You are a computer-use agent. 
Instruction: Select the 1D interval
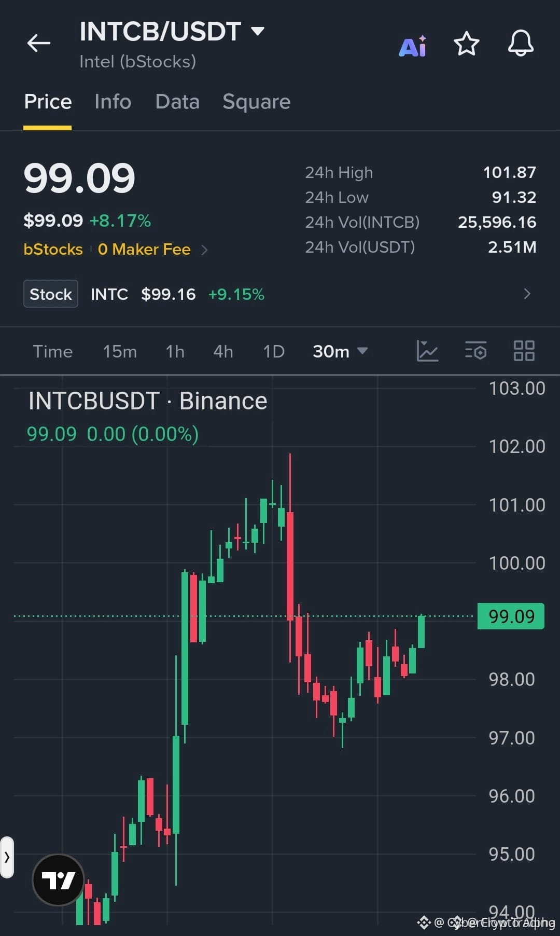[x=274, y=351]
